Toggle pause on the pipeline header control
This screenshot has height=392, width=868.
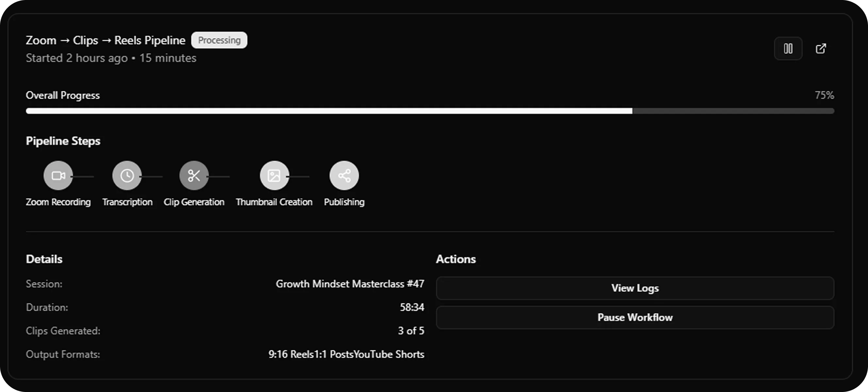pyautogui.click(x=788, y=48)
